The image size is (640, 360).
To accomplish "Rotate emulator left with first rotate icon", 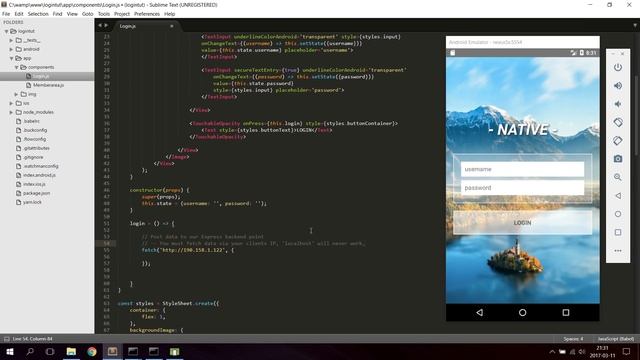I will pos(618,122).
